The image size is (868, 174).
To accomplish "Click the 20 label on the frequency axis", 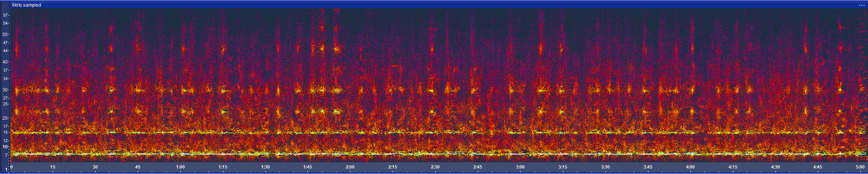I will (x=6, y=118).
